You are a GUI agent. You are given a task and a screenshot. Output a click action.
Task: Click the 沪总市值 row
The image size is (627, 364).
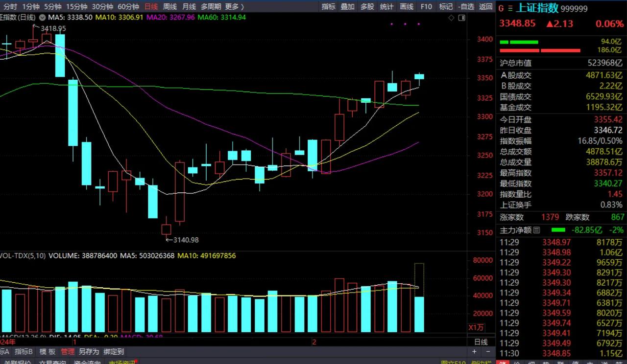(561, 63)
